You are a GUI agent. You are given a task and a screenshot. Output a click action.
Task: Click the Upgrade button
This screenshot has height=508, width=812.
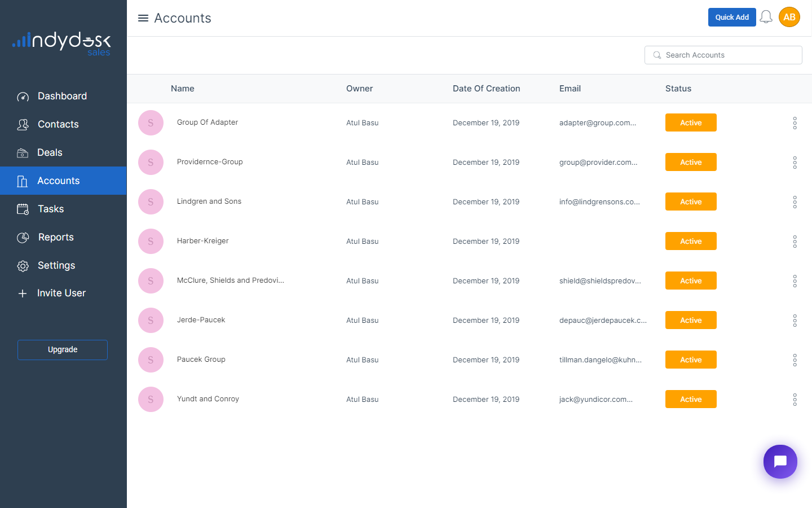(63, 350)
